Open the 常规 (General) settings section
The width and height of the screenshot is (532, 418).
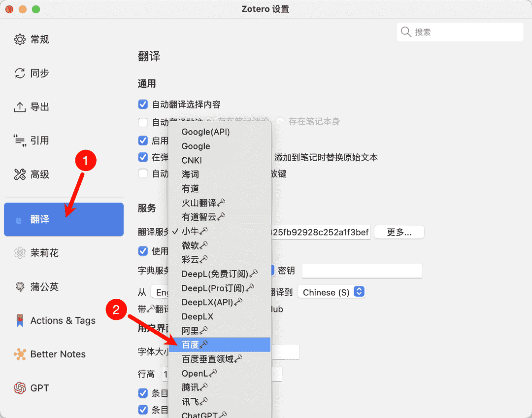pos(32,39)
